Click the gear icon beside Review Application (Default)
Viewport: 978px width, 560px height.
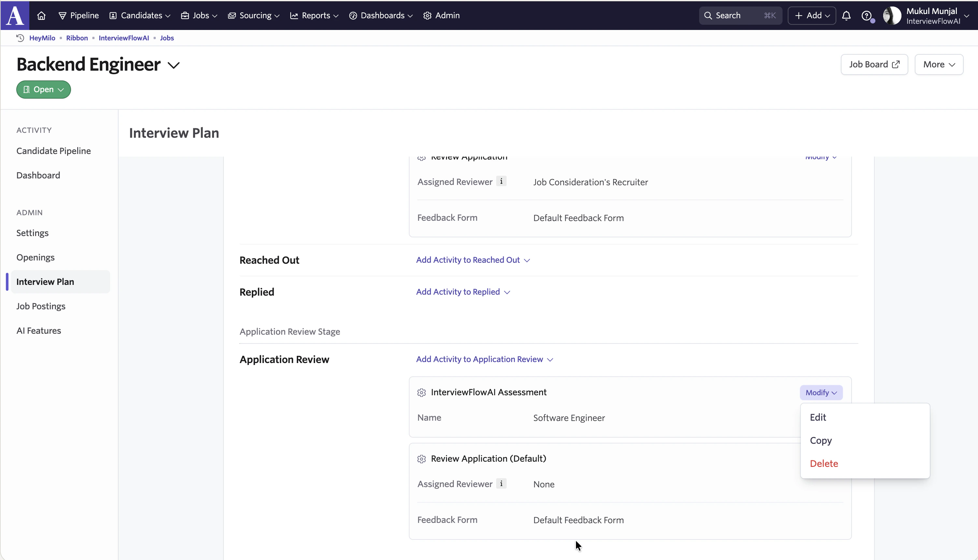pos(421,458)
